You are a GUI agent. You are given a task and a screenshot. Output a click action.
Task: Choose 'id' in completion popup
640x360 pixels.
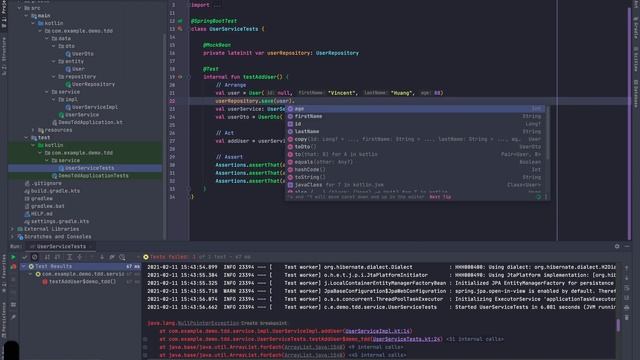coord(416,124)
